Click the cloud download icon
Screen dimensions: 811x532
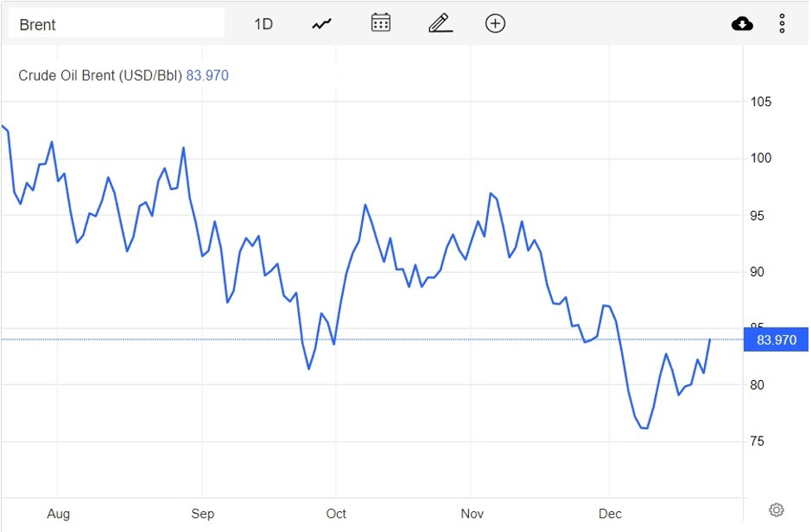point(742,24)
